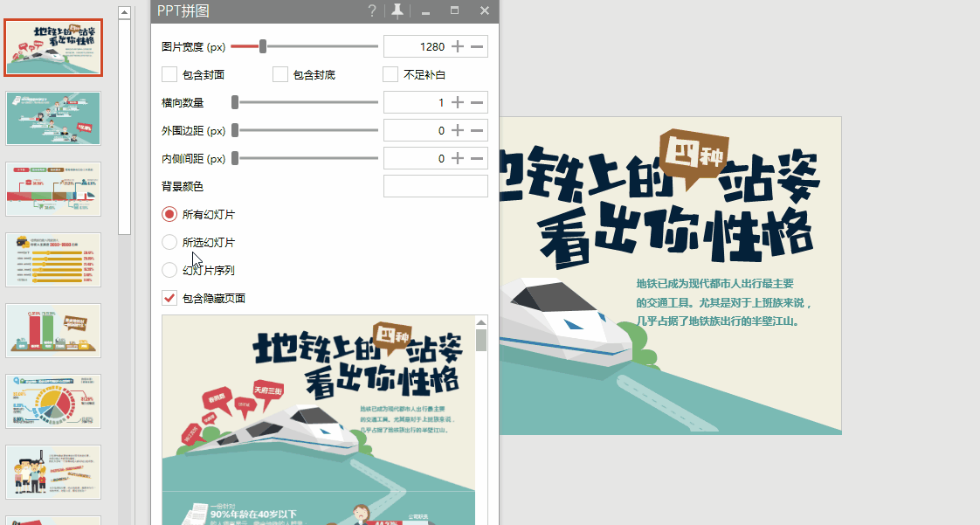Increase 横向数量 using plus icon
The width and height of the screenshot is (980, 525).
tap(458, 102)
